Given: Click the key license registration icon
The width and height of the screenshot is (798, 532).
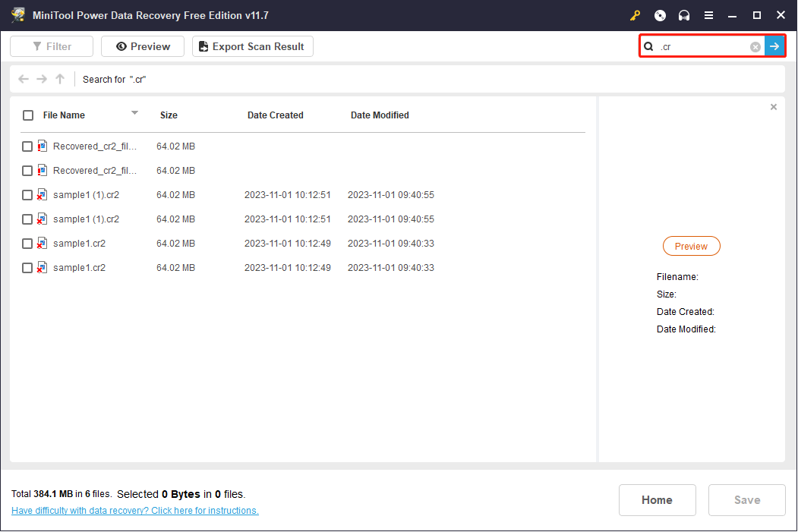Looking at the screenshot, I should (x=635, y=15).
